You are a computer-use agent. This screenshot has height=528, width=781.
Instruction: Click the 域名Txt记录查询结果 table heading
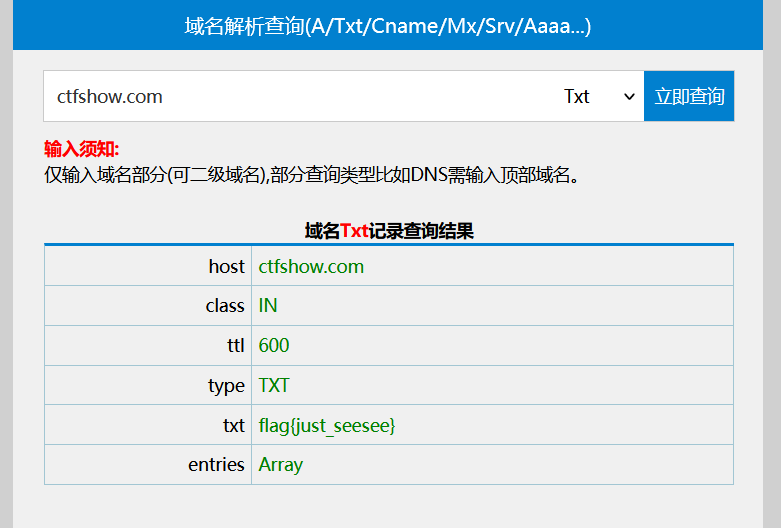(389, 231)
